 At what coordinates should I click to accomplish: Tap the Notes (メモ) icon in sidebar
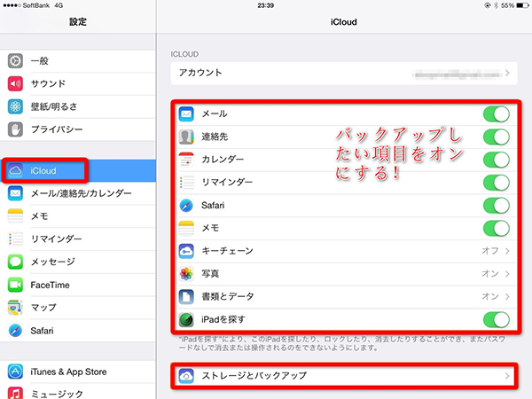click(15, 216)
